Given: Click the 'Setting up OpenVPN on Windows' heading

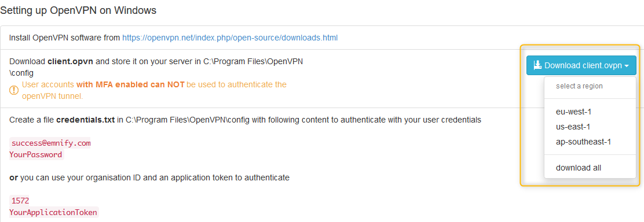Looking at the screenshot, I should click(78, 10).
